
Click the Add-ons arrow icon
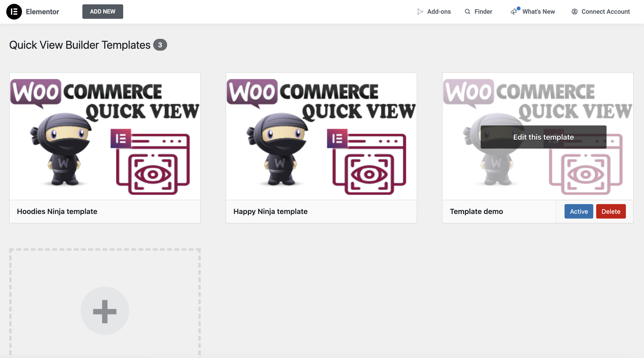[x=420, y=12]
